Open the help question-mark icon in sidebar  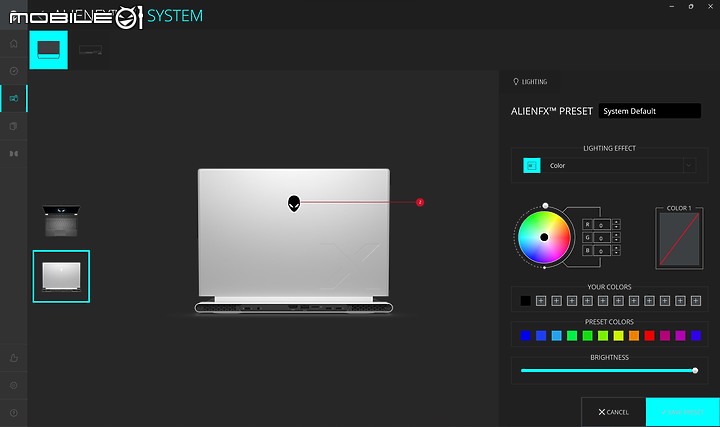tap(14, 413)
